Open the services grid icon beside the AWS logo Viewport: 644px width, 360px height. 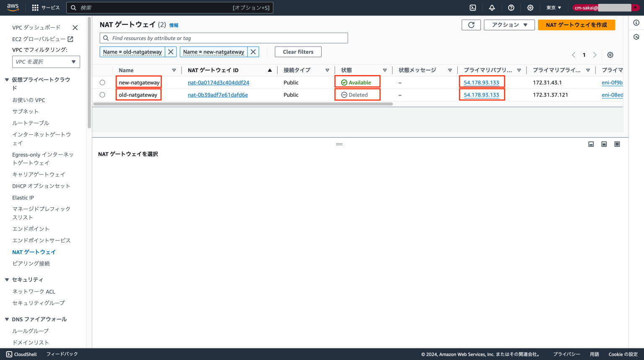pos(34,7)
